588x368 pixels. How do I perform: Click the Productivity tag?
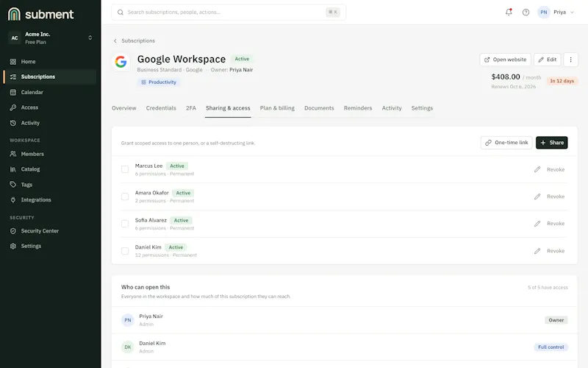coord(159,82)
